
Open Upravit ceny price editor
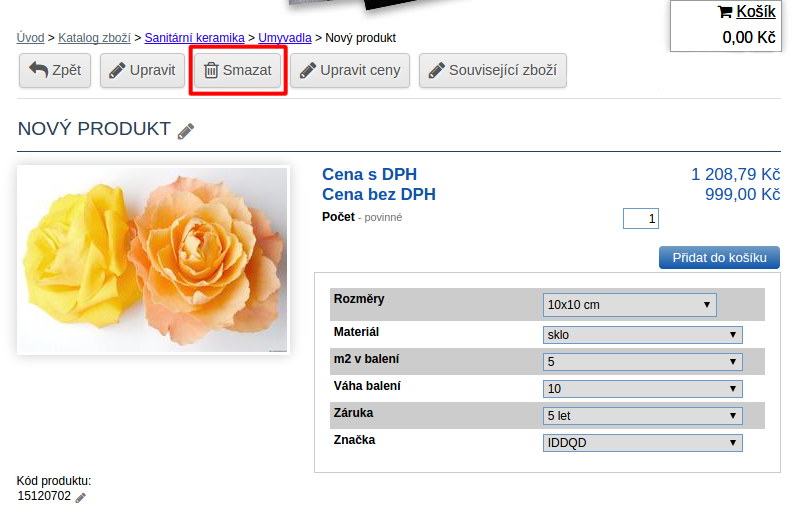point(350,71)
